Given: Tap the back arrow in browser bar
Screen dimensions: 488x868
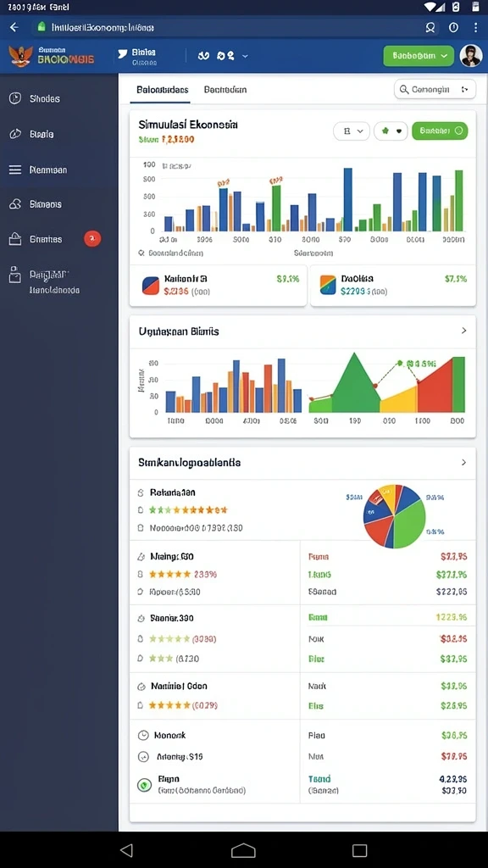Looking at the screenshot, I should pyautogui.click(x=14, y=27).
